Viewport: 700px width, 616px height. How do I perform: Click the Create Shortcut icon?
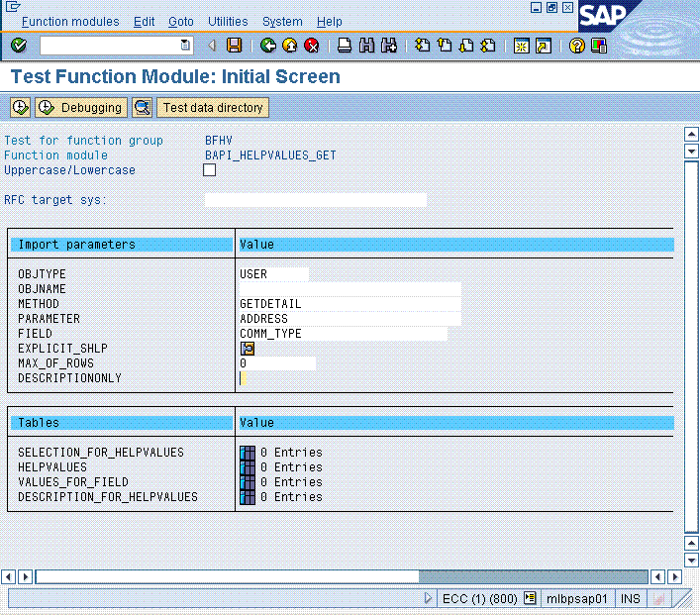[544, 46]
